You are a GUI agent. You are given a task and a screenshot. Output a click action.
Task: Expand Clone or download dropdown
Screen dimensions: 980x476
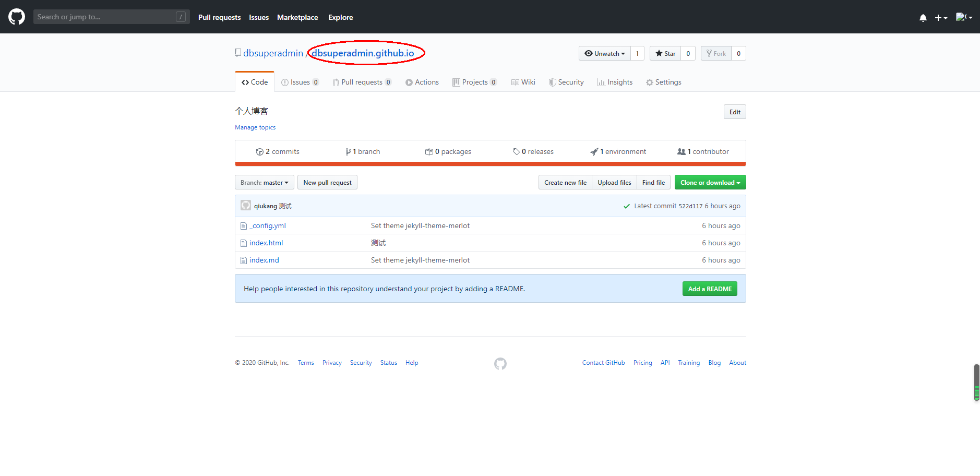710,182
